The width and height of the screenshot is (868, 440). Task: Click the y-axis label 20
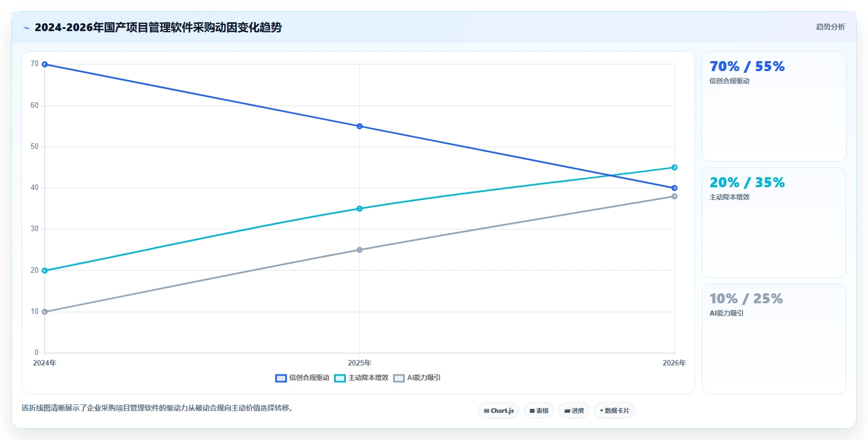tap(34, 271)
